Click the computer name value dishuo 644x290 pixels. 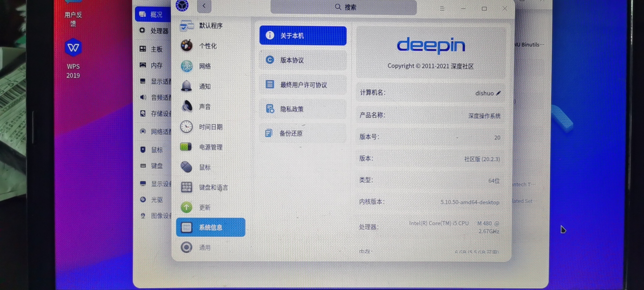[484, 93]
